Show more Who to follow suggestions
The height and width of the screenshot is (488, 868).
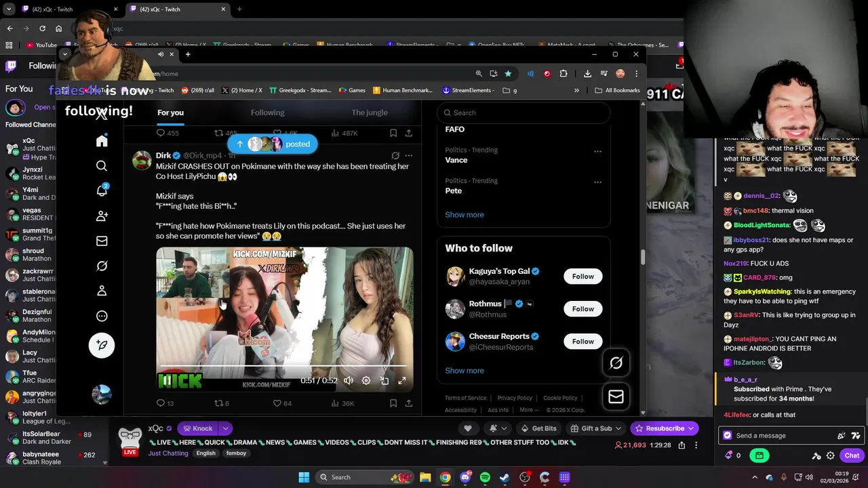pos(465,371)
